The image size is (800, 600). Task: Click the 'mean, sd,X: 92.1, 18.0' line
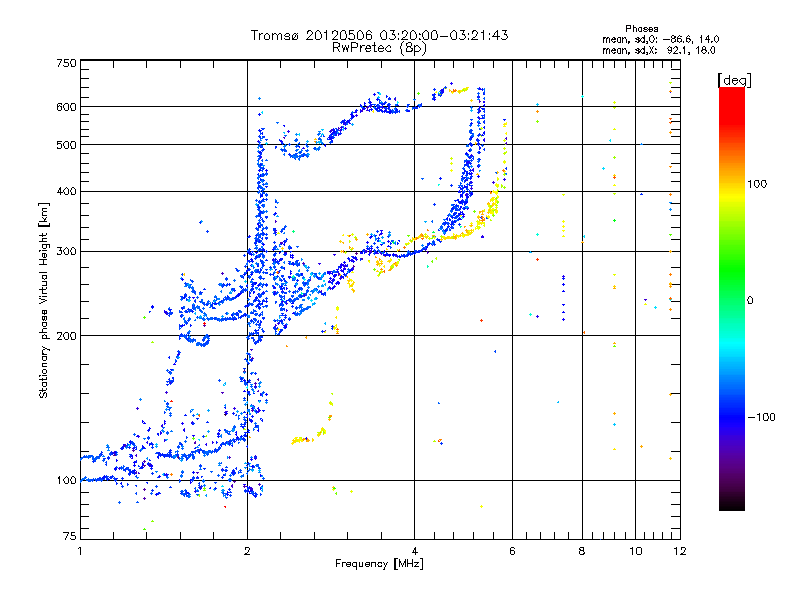click(659, 51)
